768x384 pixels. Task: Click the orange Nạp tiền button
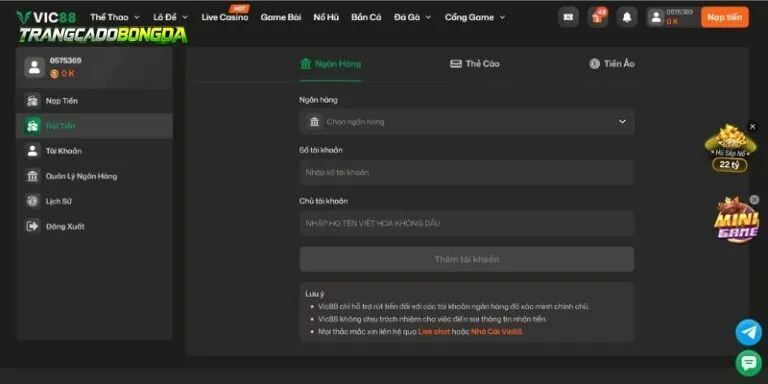coord(725,17)
